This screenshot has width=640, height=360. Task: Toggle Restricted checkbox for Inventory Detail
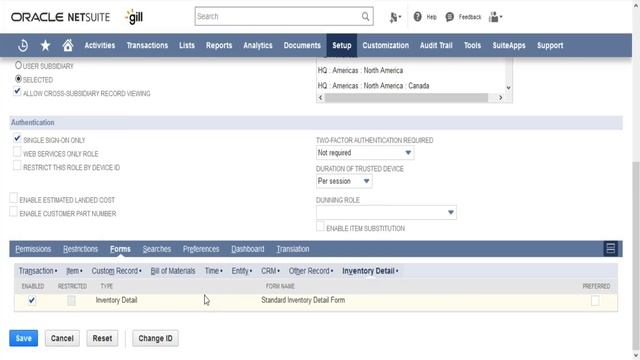[71, 300]
